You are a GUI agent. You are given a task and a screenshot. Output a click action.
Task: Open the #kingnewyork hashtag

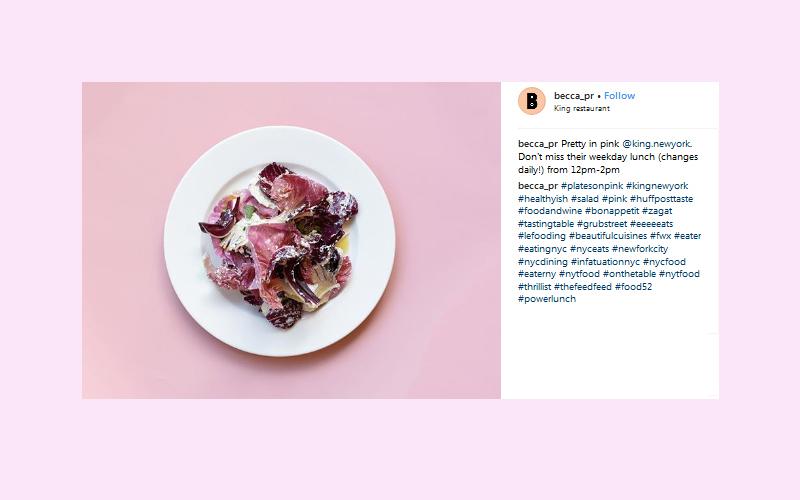(x=657, y=186)
